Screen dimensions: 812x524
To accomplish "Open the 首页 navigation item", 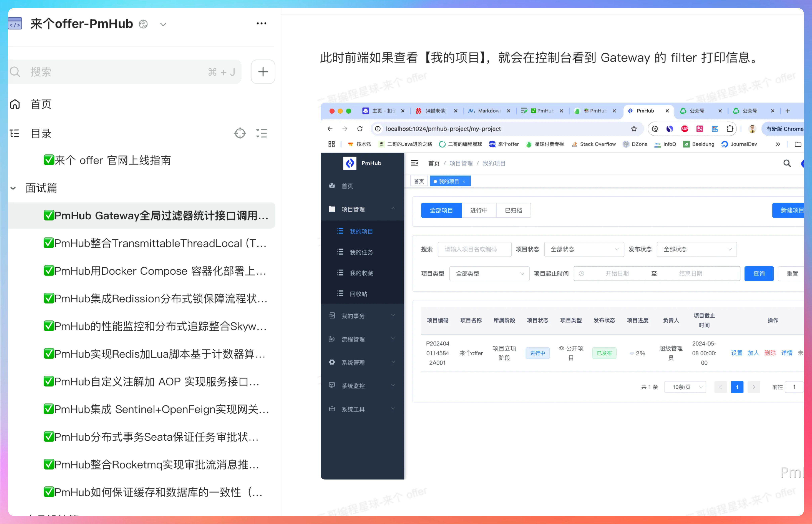I will 41,104.
